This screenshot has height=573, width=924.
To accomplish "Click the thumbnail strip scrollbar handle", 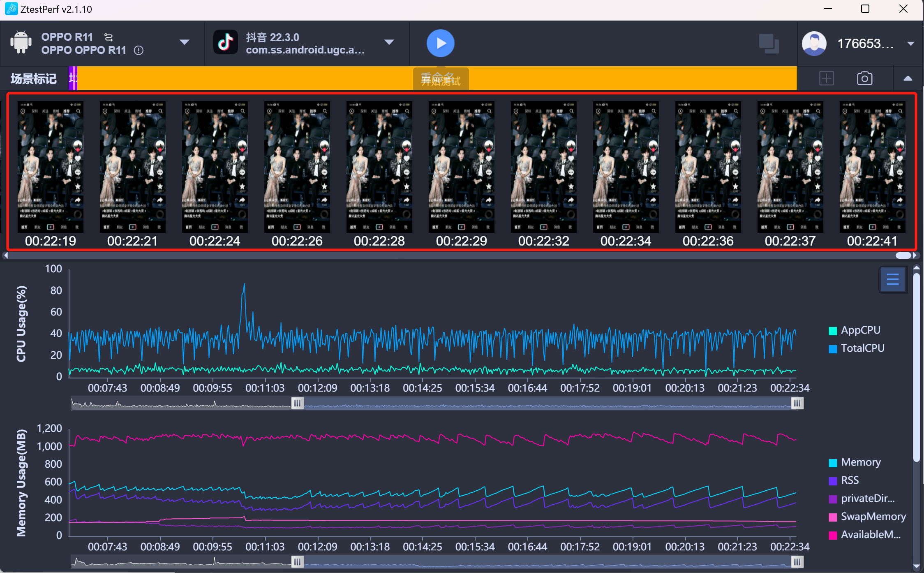I will coord(903,255).
